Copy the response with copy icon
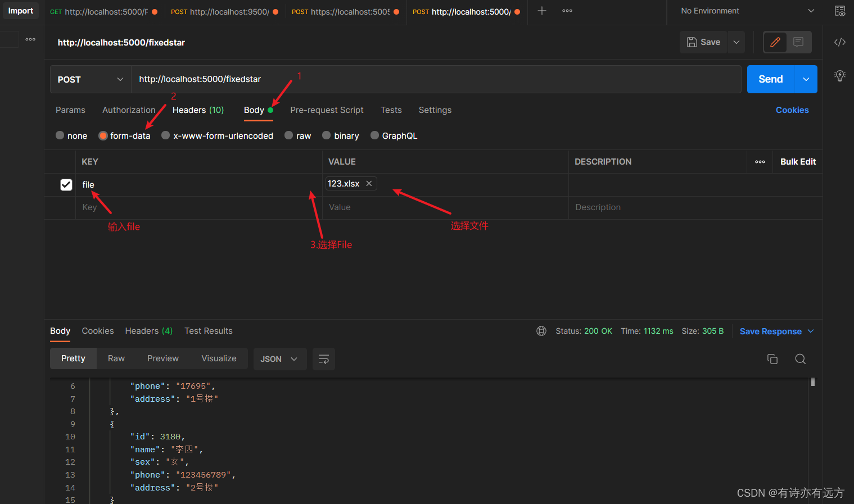Screen dimensions: 854x504 coord(772,359)
